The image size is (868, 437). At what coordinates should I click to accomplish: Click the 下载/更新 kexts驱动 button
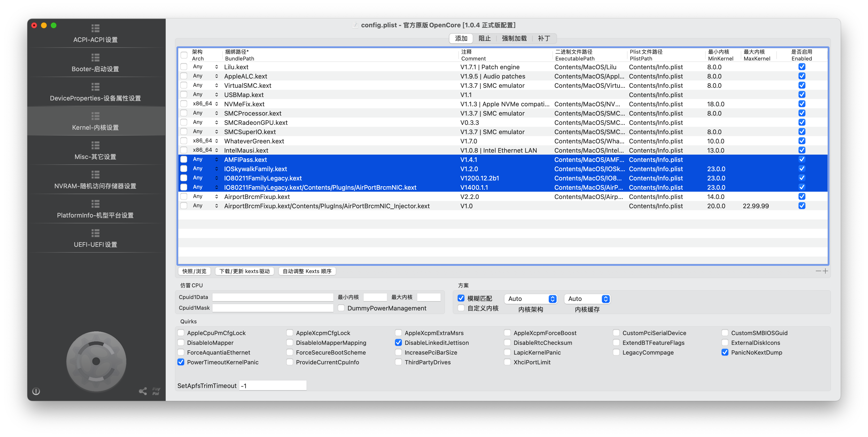click(245, 271)
